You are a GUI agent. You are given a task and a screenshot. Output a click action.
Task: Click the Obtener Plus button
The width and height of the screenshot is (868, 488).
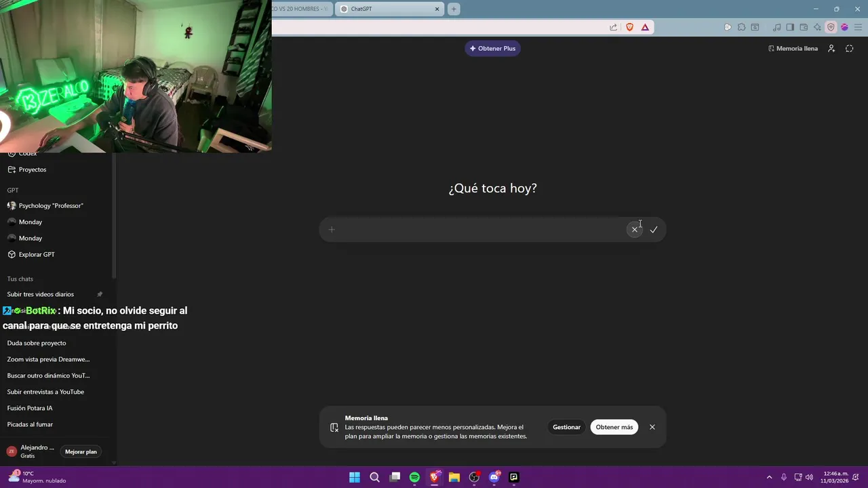point(492,49)
